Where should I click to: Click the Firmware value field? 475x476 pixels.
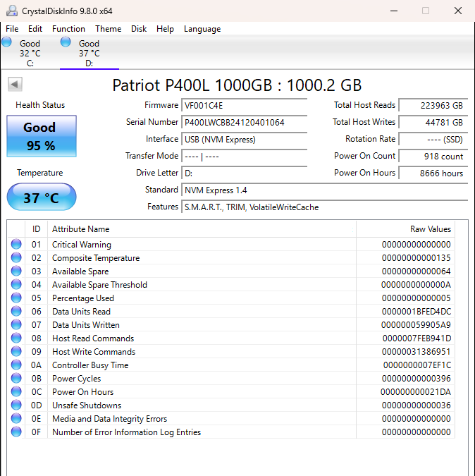pyautogui.click(x=244, y=105)
